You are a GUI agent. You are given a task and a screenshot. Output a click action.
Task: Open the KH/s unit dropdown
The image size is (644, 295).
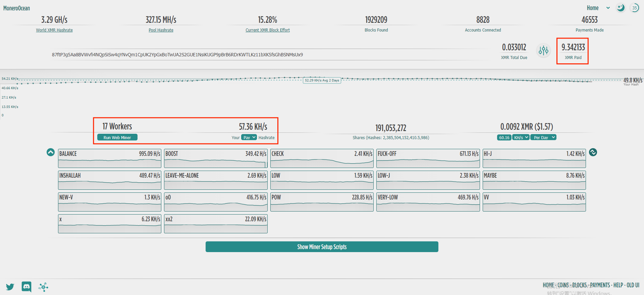521,137
